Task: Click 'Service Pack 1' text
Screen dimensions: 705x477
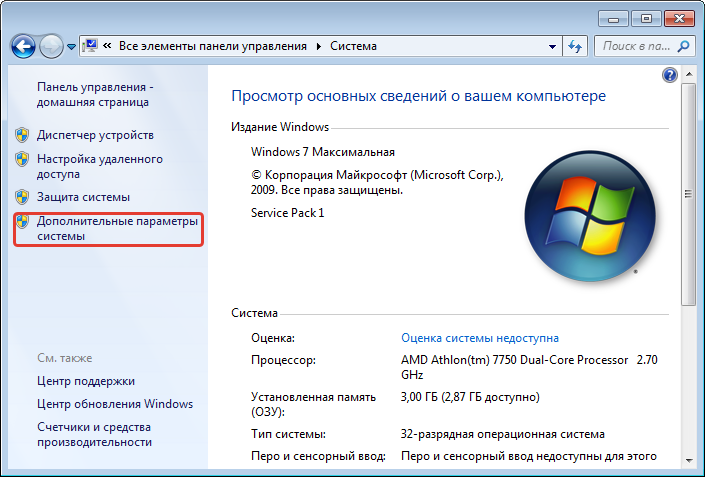Action: pos(287,213)
